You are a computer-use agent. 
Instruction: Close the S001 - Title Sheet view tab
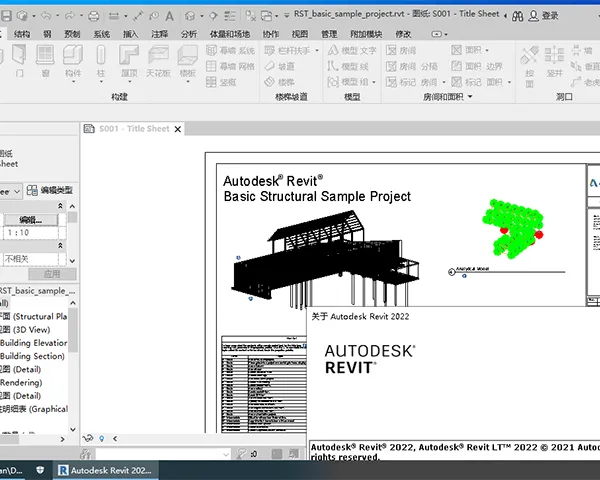(178, 129)
